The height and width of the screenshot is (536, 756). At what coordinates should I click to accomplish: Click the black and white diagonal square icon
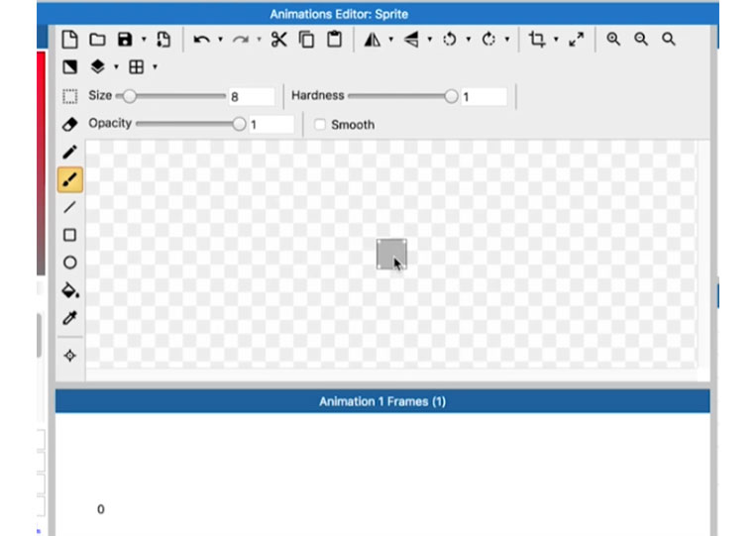70,67
